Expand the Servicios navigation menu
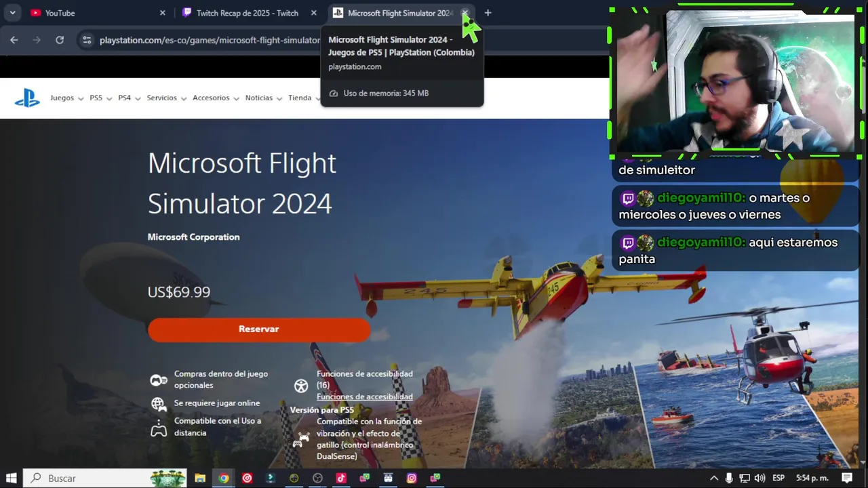The width and height of the screenshot is (868, 488). [166, 98]
